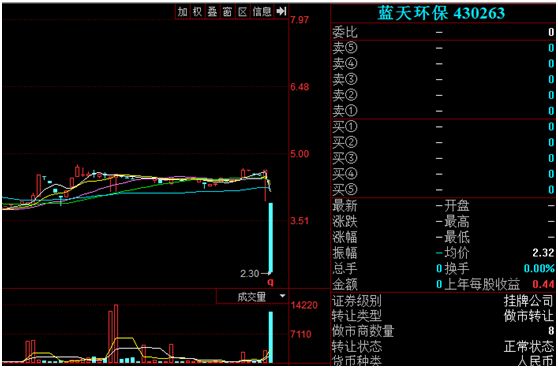Click the 委比 row label
Image resolution: width=558 pixels, height=368 pixels.
(x=345, y=33)
